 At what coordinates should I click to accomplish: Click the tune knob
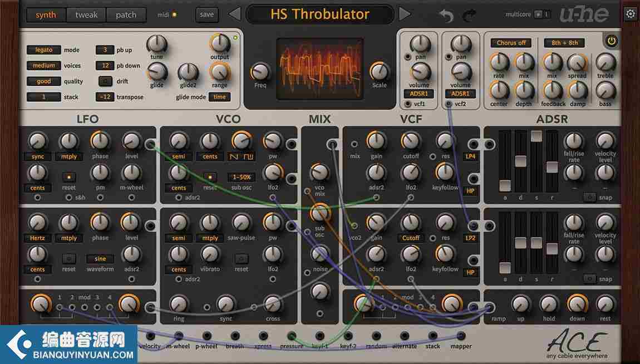[x=157, y=43]
